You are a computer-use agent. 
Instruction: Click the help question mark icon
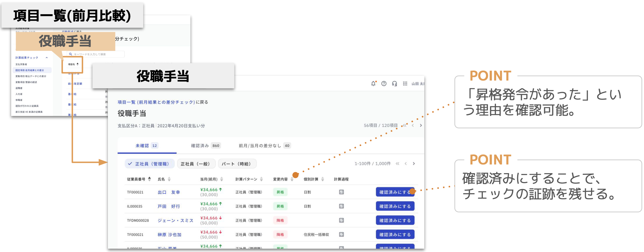pyautogui.click(x=384, y=84)
